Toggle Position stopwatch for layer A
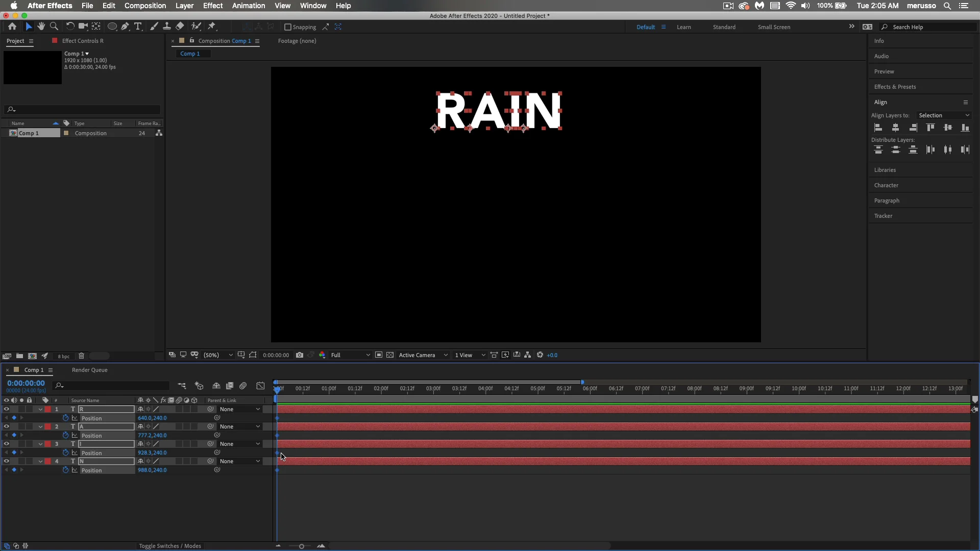The width and height of the screenshot is (980, 551). click(65, 435)
